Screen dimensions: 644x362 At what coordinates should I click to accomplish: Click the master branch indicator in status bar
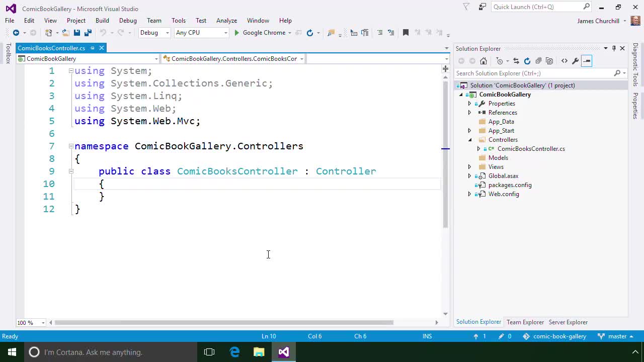point(617,336)
